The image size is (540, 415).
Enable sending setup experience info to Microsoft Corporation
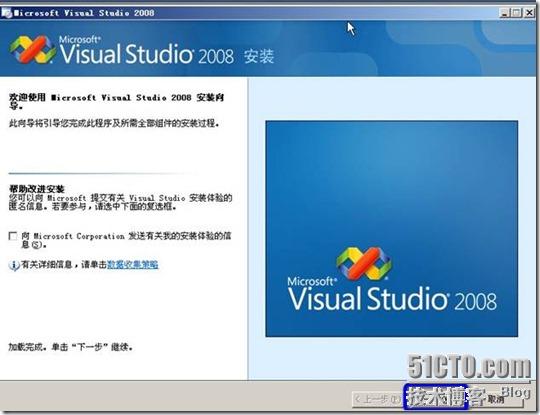pos(13,236)
